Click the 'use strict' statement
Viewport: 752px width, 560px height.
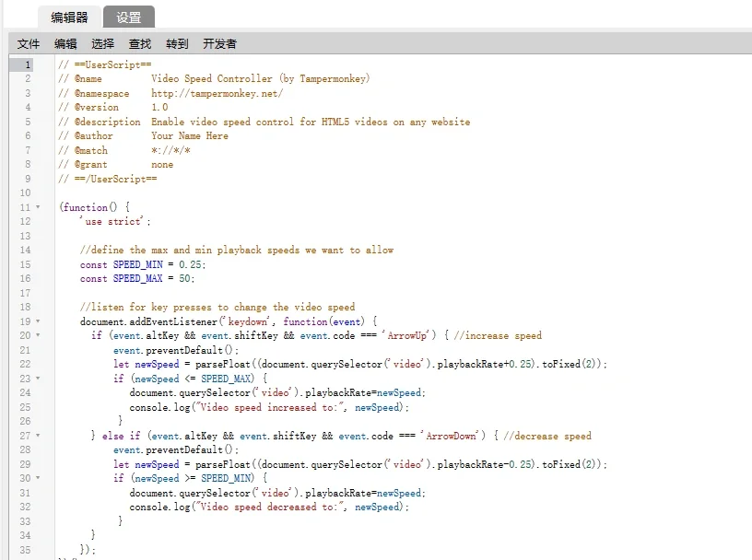[x=115, y=221]
